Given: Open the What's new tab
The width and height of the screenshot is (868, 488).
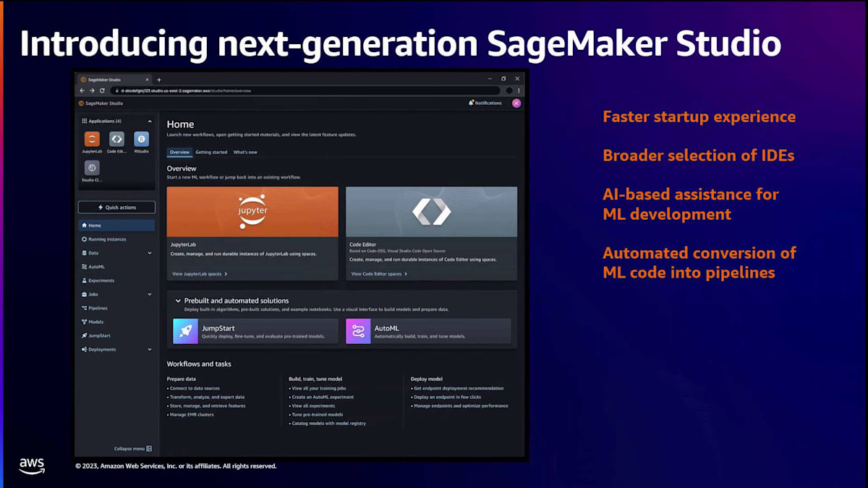Looking at the screenshot, I should coord(245,152).
